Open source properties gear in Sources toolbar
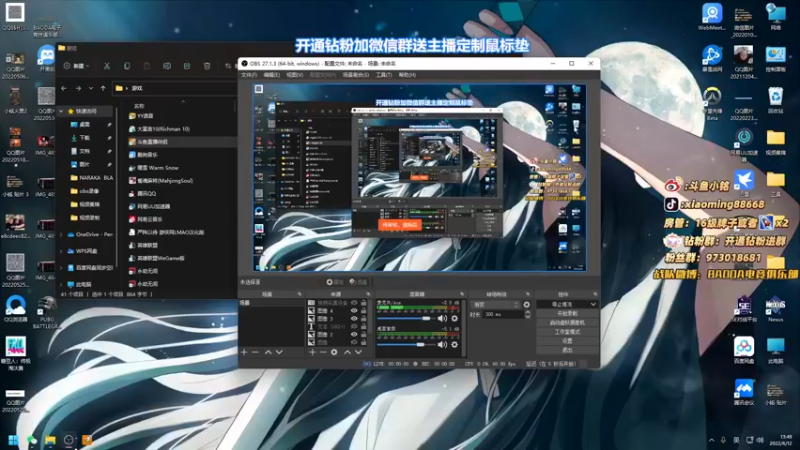800x450 pixels. click(334, 352)
